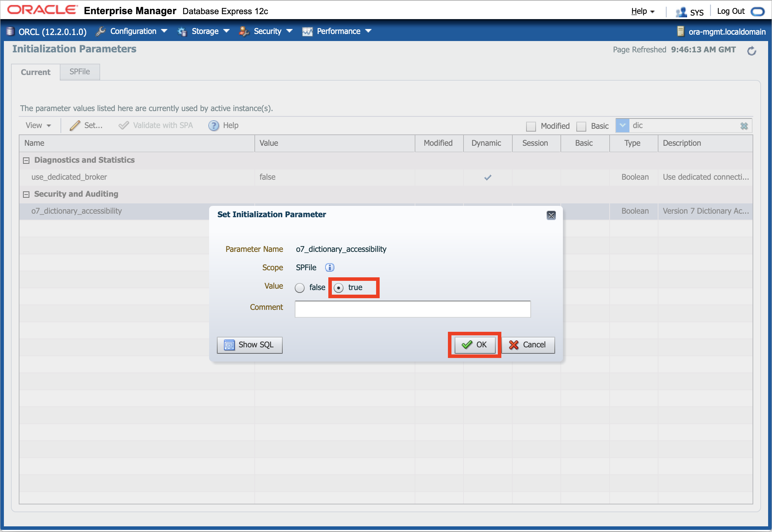The height and width of the screenshot is (532, 772).
Task: Click the Modified column header
Action: pos(439,143)
